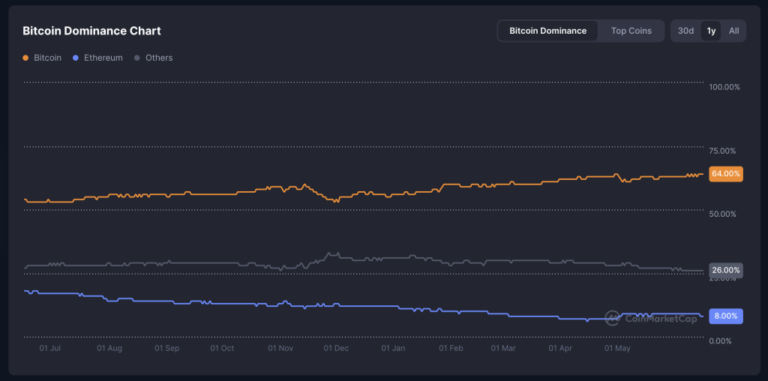Set time range to 30d
The width and height of the screenshot is (768, 381).
pos(686,31)
